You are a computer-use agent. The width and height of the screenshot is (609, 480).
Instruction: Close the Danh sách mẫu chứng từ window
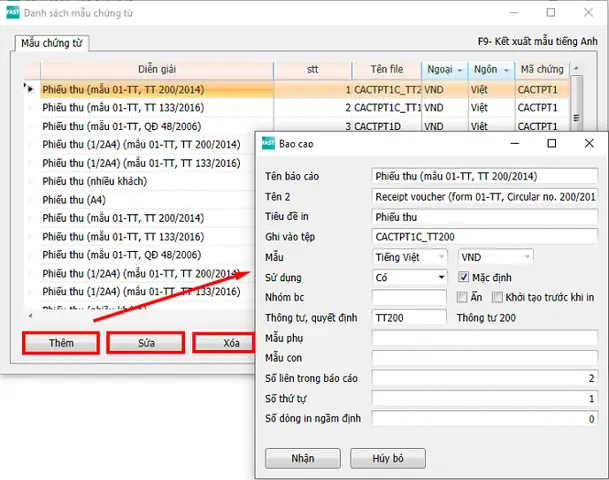click(588, 12)
